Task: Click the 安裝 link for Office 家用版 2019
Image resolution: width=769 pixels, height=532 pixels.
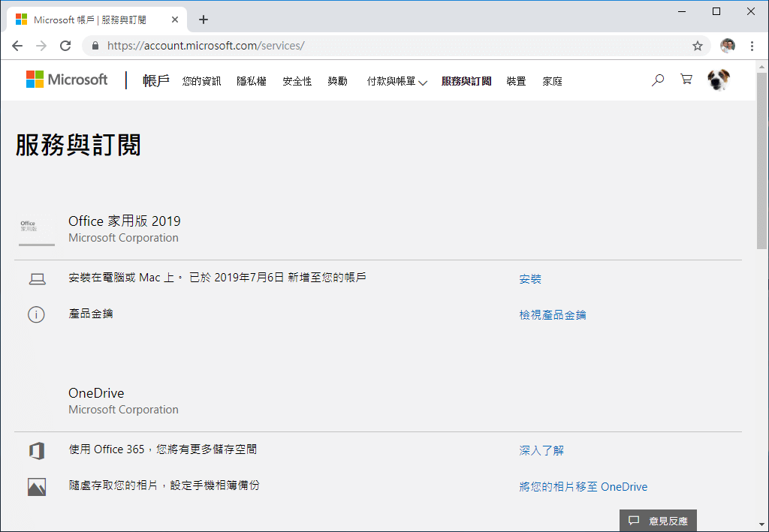Action: 530,279
